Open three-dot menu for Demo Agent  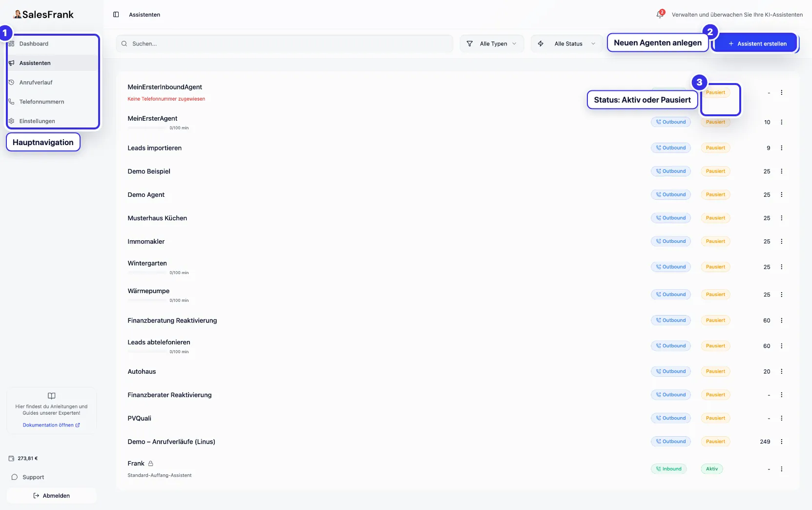point(781,194)
